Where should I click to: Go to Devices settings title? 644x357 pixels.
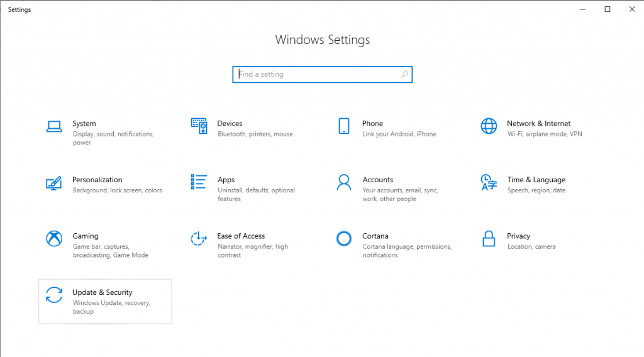(x=230, y=124)
